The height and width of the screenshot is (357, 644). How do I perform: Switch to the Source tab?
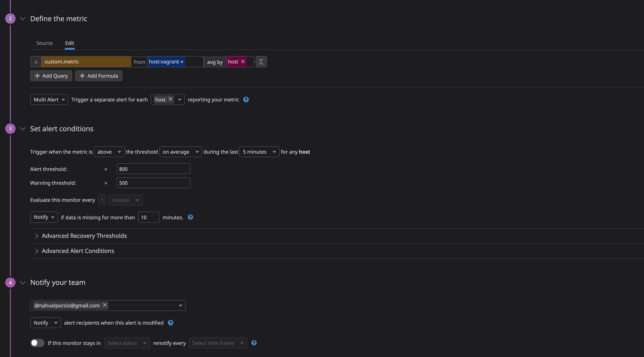(x=44, y=43)
